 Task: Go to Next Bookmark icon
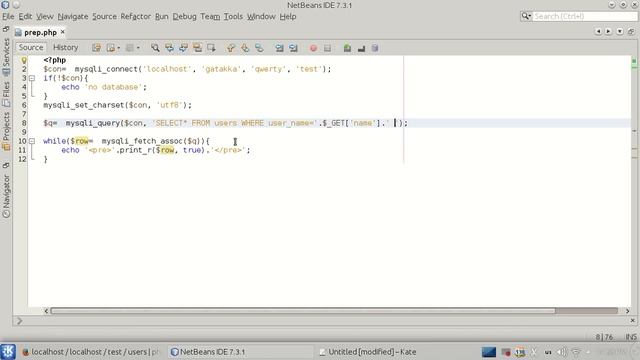(245, 48)
